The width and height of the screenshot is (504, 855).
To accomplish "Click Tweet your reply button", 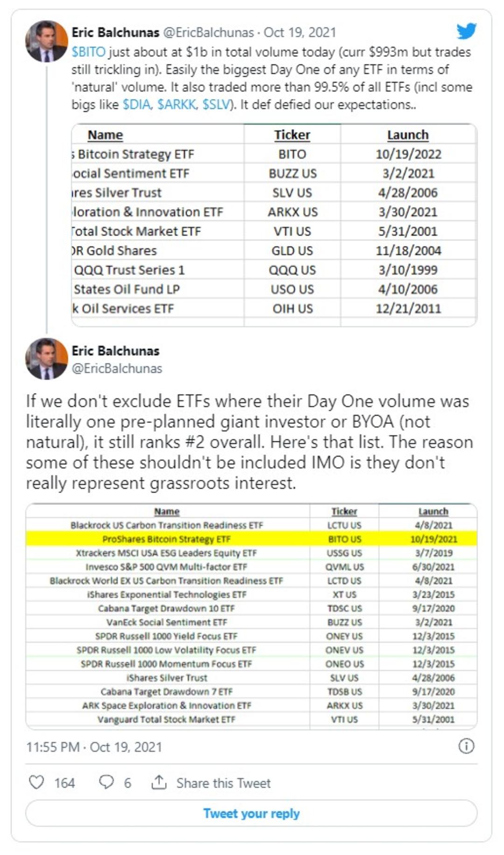I will [252, 813].
